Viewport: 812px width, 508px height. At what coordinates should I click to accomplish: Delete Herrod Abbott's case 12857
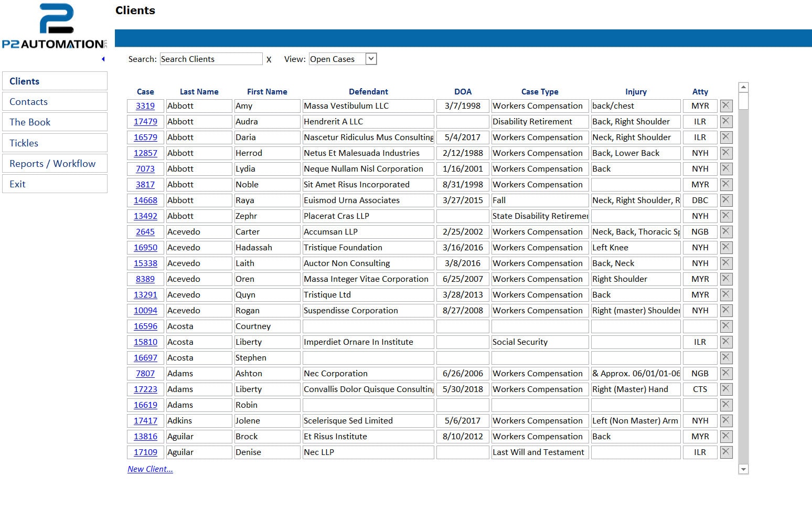(726, 153)
